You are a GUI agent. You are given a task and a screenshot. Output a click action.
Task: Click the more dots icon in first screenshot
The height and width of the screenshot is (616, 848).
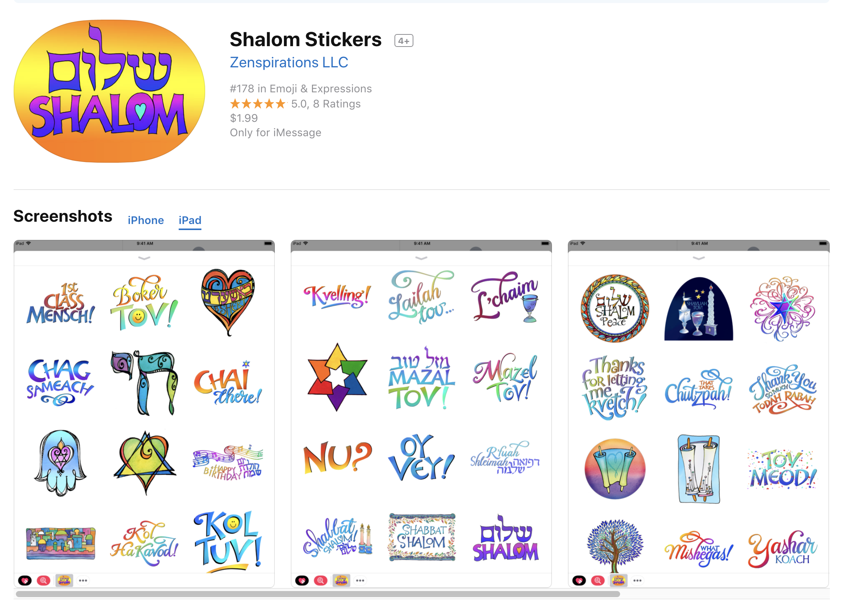pos(83,580)
